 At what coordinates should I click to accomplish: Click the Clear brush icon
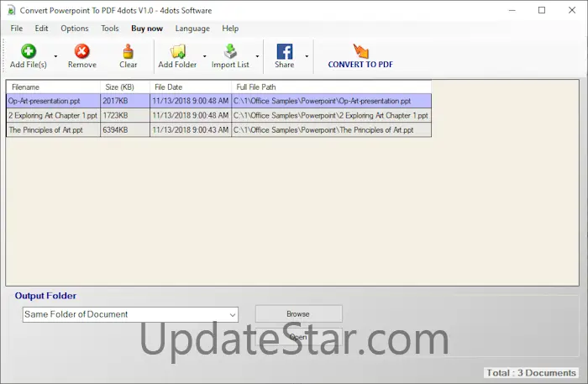coord(129,51)
